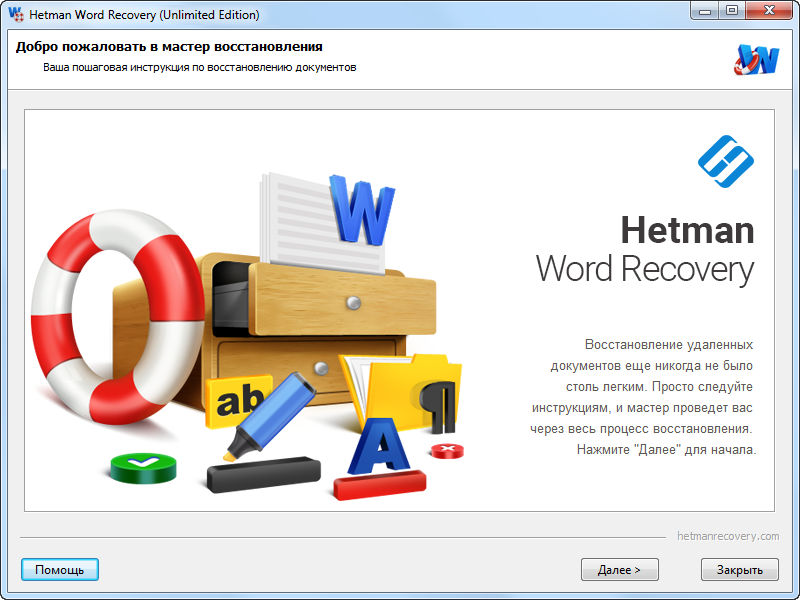Proceed by pressing Далее > button

[619, 570]
